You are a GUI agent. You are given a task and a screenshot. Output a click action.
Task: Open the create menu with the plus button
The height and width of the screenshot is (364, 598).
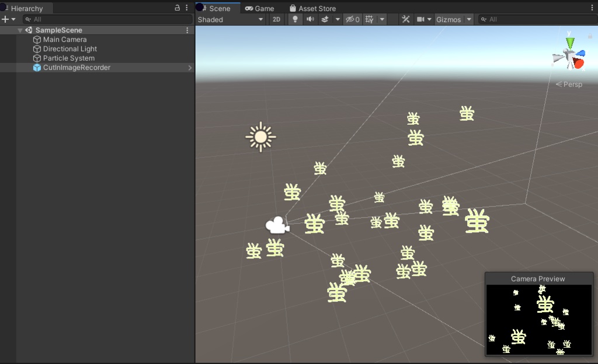(5, 19)
